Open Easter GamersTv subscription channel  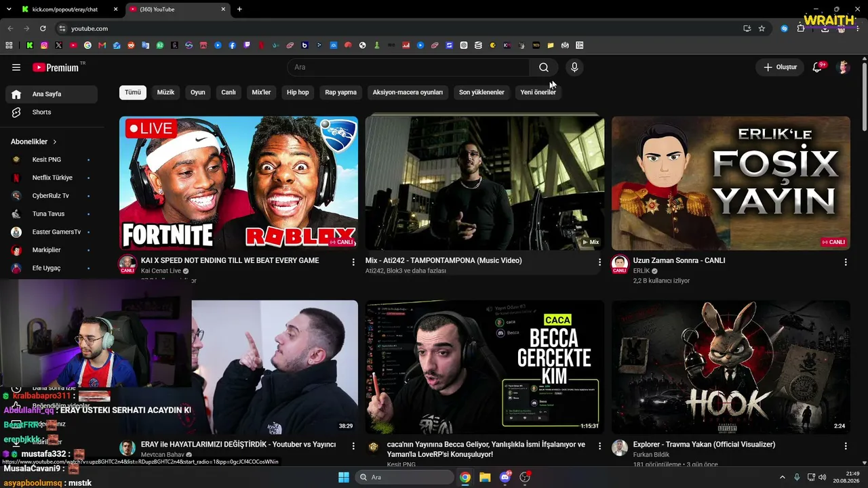pyautogui.click(x=52, y=232)
